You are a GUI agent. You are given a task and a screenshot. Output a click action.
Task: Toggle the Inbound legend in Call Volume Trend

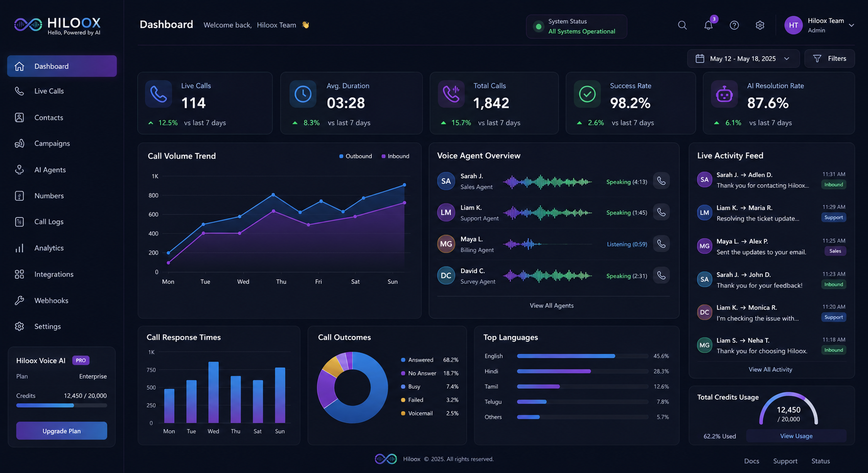(396, 156)
